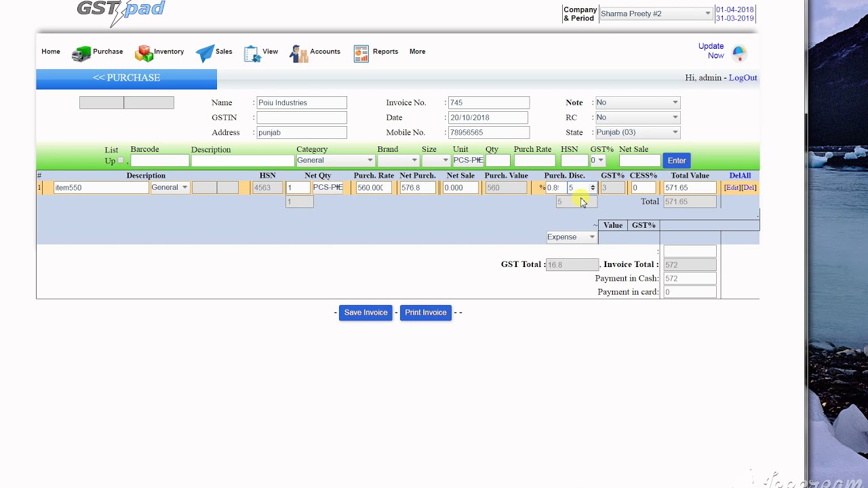868x488 pixels.
Task: Click the Purchase truck icon
Action: click(x=81, y=54)
